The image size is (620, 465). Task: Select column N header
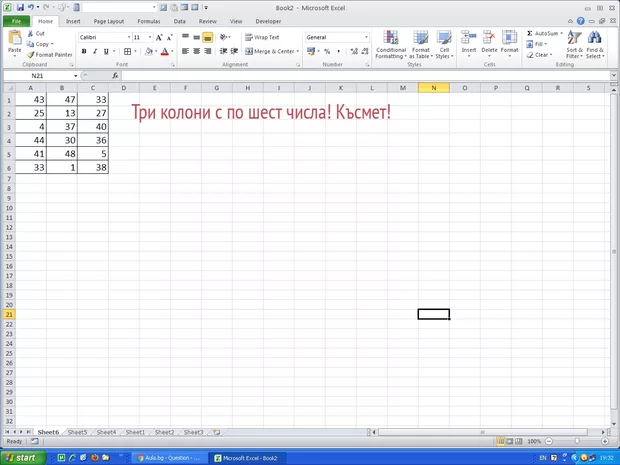pyautogui.click(x=434, y=88)
